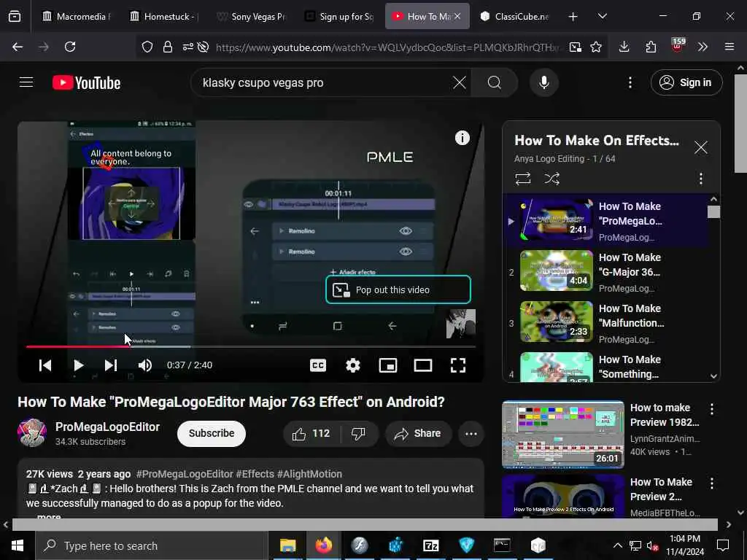Image resolution: width=747 pixels, height=560 pixels.
Task: Toggle closed captions CC button
Action: 318,365
